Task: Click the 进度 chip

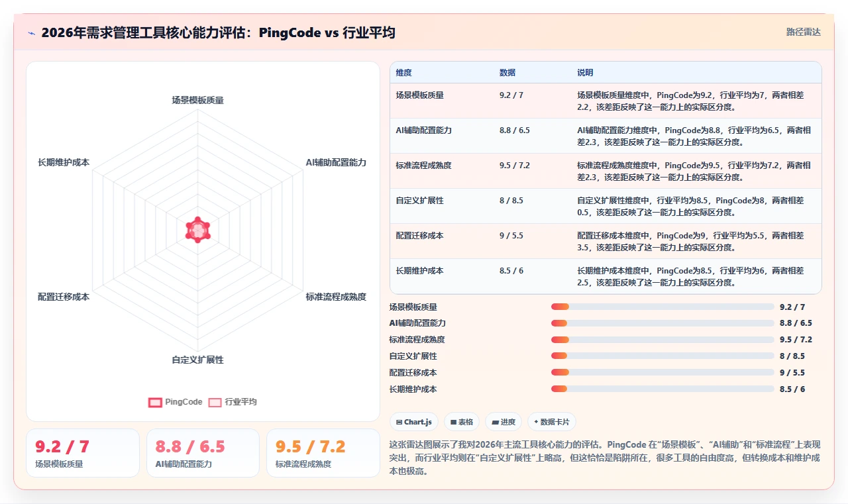Action: tap(503, 422)
